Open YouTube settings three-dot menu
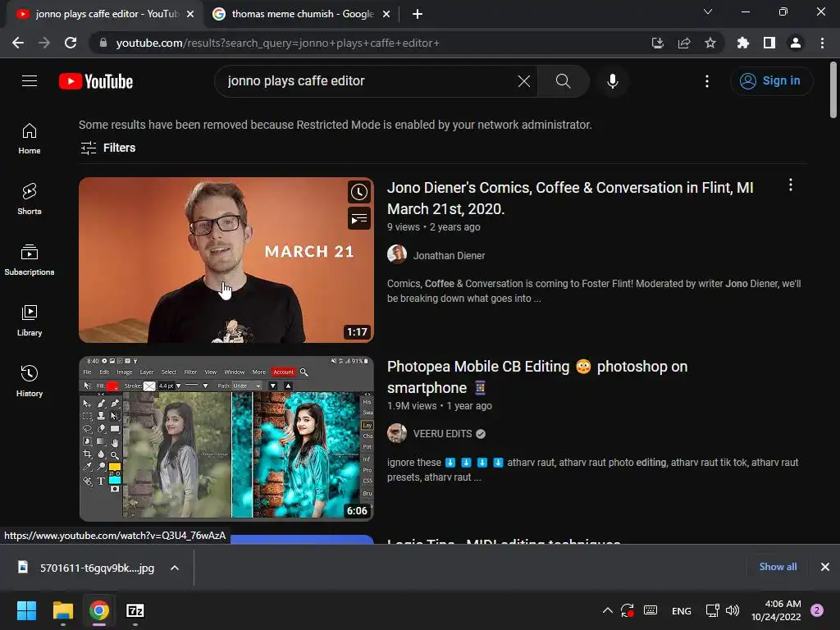Viewport: 840px width, 630px height. click(706, 81)
